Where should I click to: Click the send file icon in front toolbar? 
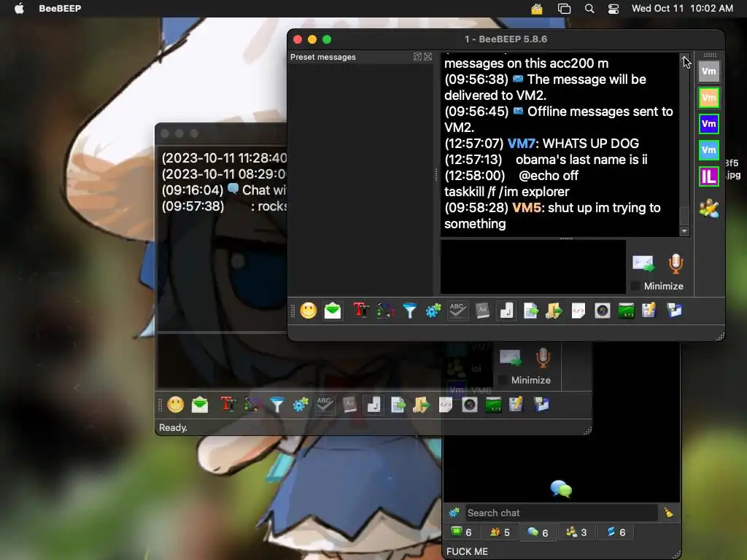530,311
